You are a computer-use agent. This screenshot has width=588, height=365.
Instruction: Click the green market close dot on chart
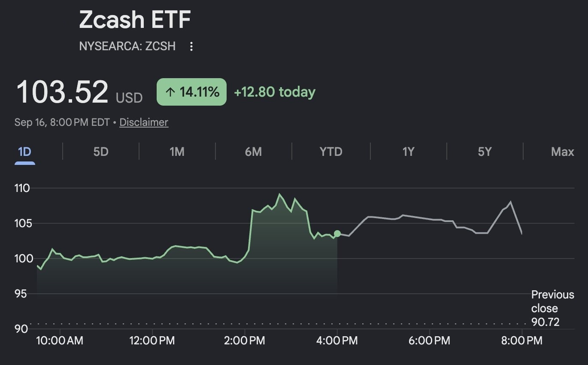337,234
